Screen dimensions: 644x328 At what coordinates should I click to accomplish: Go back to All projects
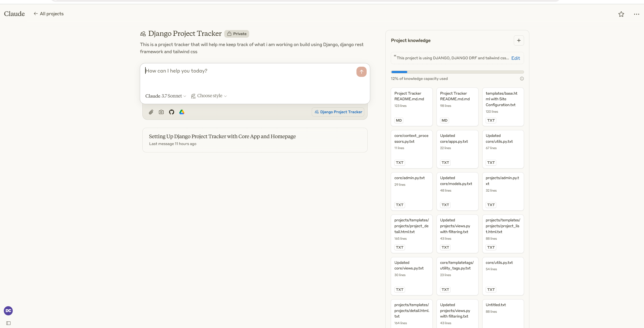[x=49, y=14]
